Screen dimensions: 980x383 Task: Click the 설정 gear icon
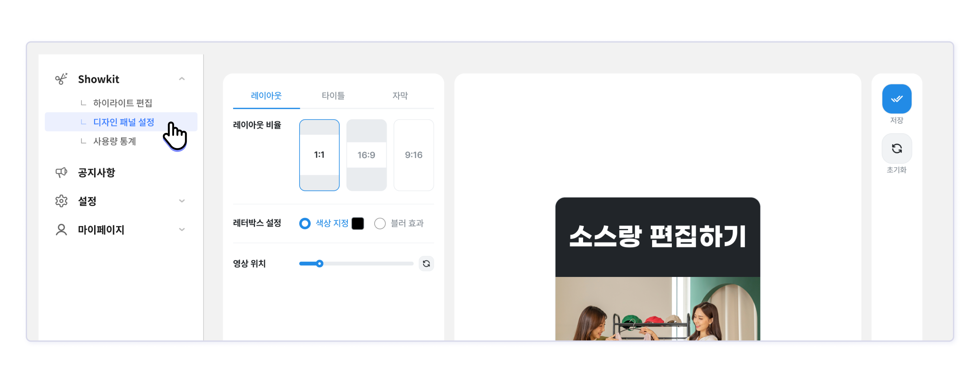(x=61, y=201)
